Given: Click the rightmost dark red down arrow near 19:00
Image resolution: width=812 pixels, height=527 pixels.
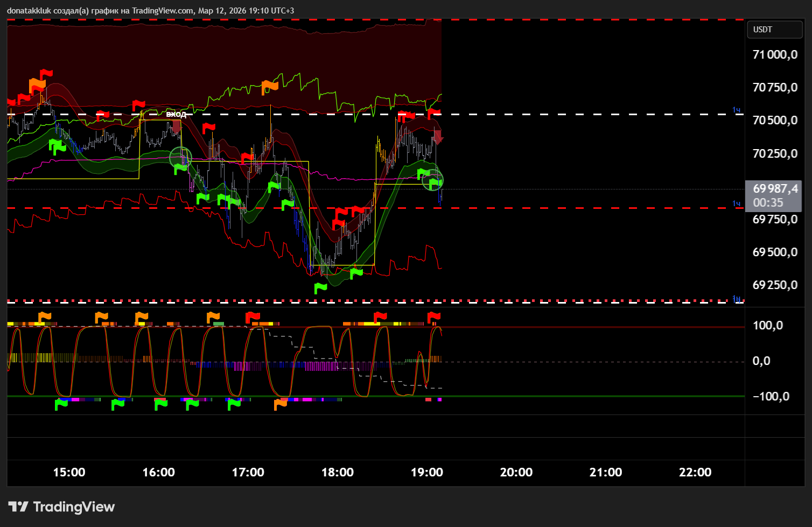Looking at the screenshot, I should 438,137.
